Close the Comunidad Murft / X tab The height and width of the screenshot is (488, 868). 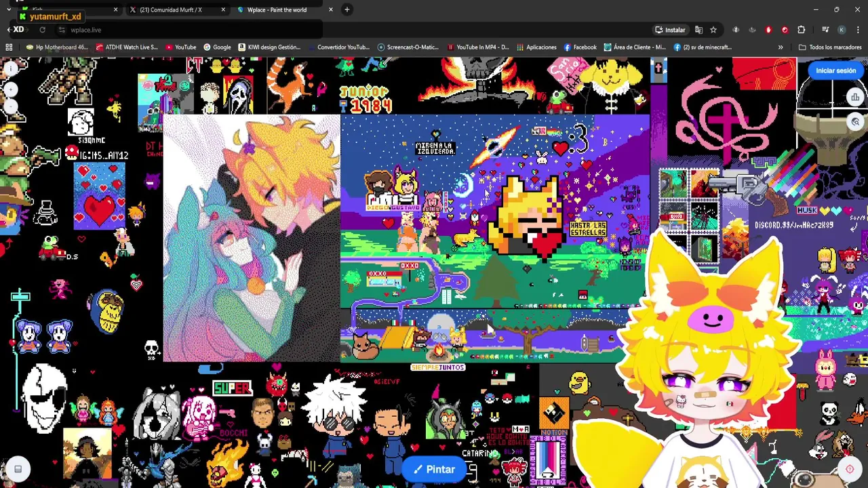(223, 9)
